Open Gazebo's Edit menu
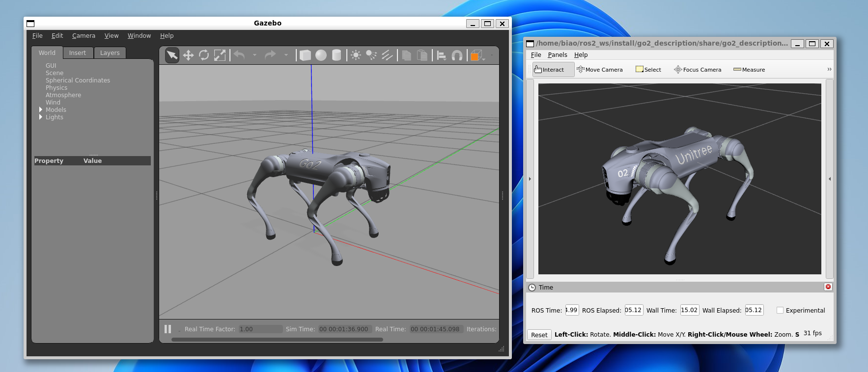 [x=57, y=36]
